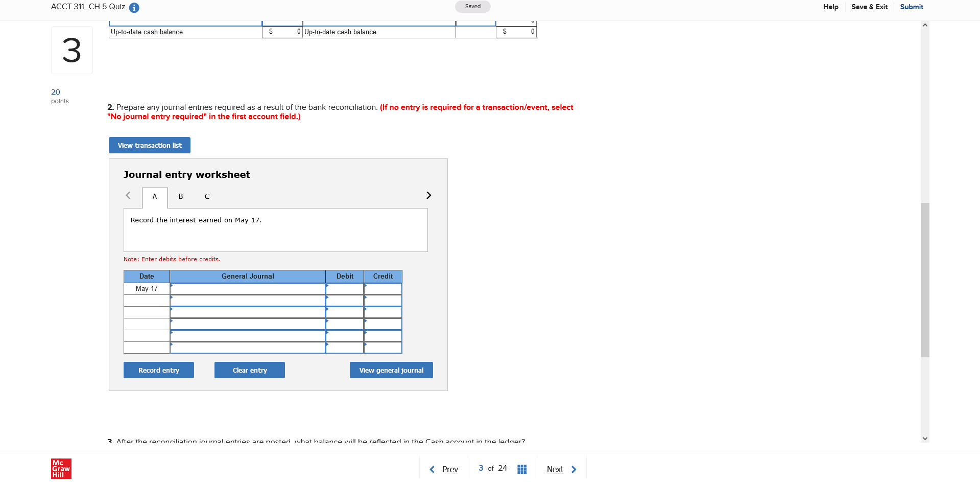Click the McGraw Hill logo
This screenshot has width=980, height=482.
coord(61,468)
